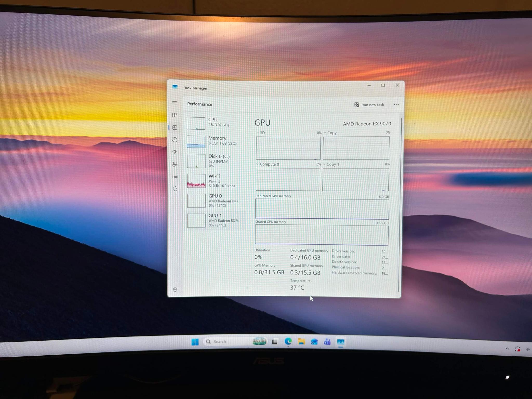Open the Task Manager hamburger navigation menu

(x=175, y=103)
